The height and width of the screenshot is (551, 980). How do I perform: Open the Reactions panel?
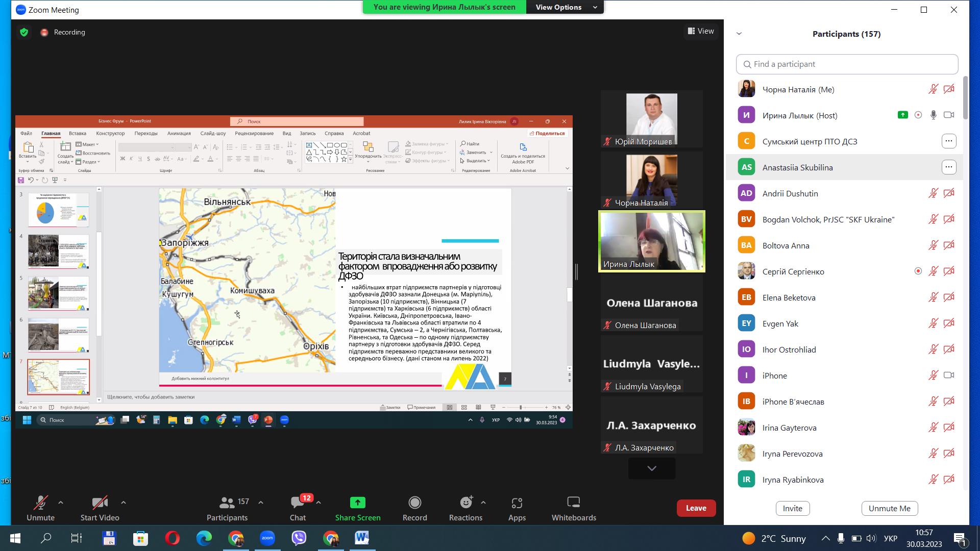coord(465,508)
